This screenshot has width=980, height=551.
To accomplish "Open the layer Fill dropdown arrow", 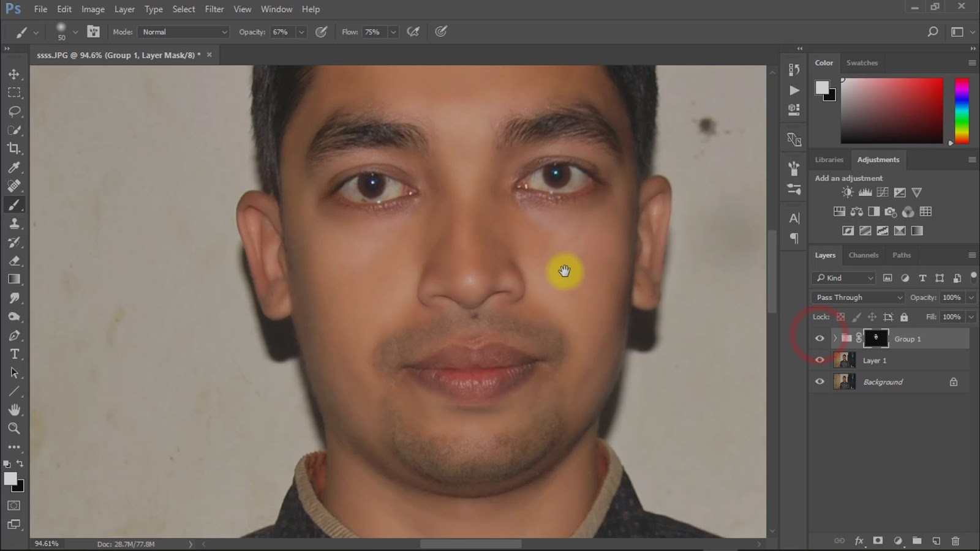I will (971, 317).
